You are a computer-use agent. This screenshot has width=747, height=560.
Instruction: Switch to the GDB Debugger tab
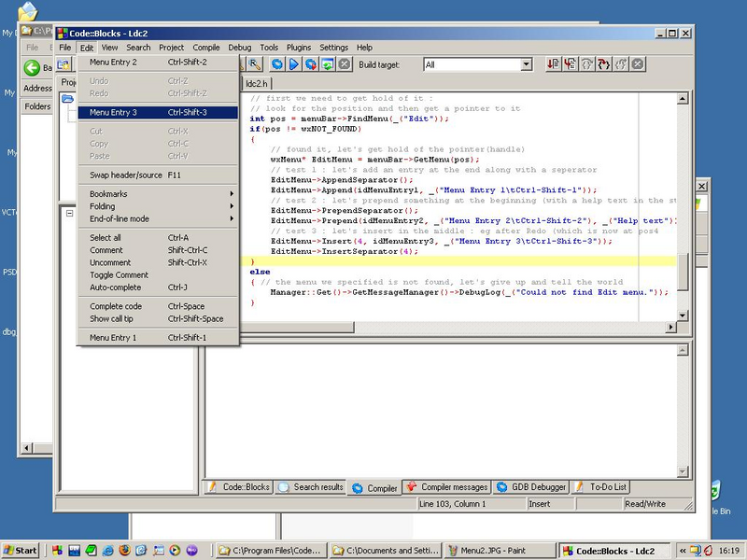point(531,487)
